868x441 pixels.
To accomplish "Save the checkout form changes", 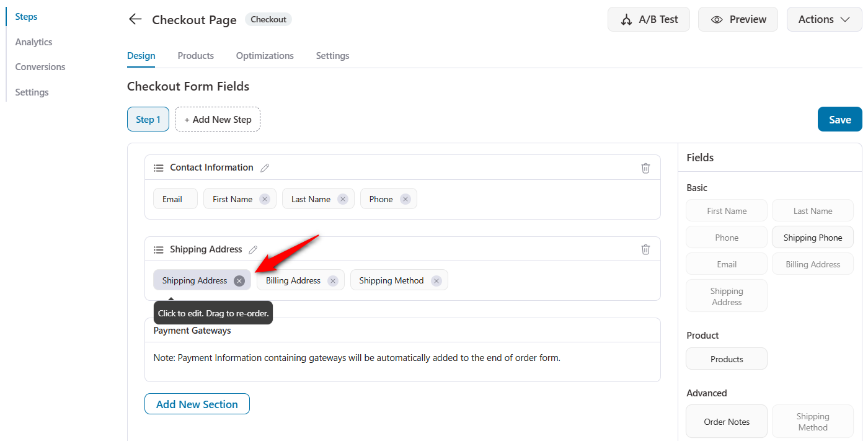I will pos(839,119).
